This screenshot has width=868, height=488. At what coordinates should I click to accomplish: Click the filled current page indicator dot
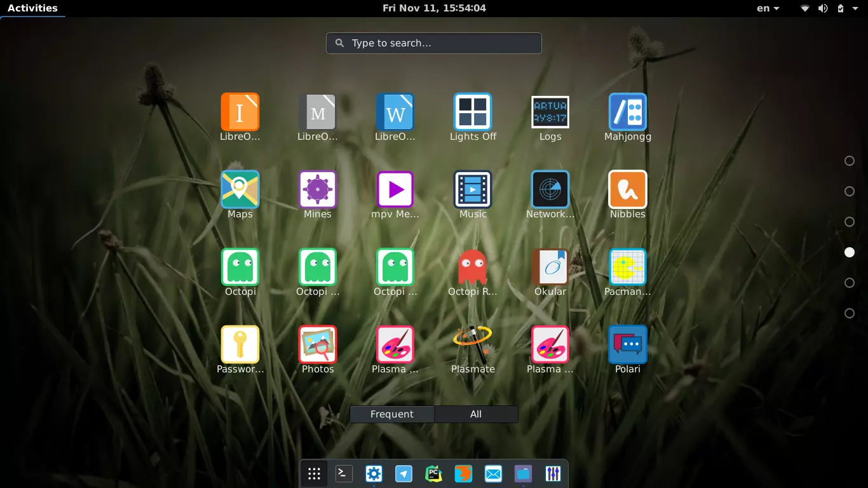(x=850, y=252)
